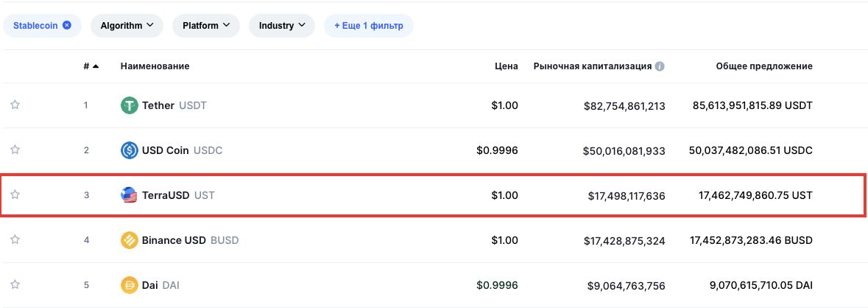Screen dimensions: 868x308
Task: Click the USD Coin logo icon
Action: coord(129,150)
